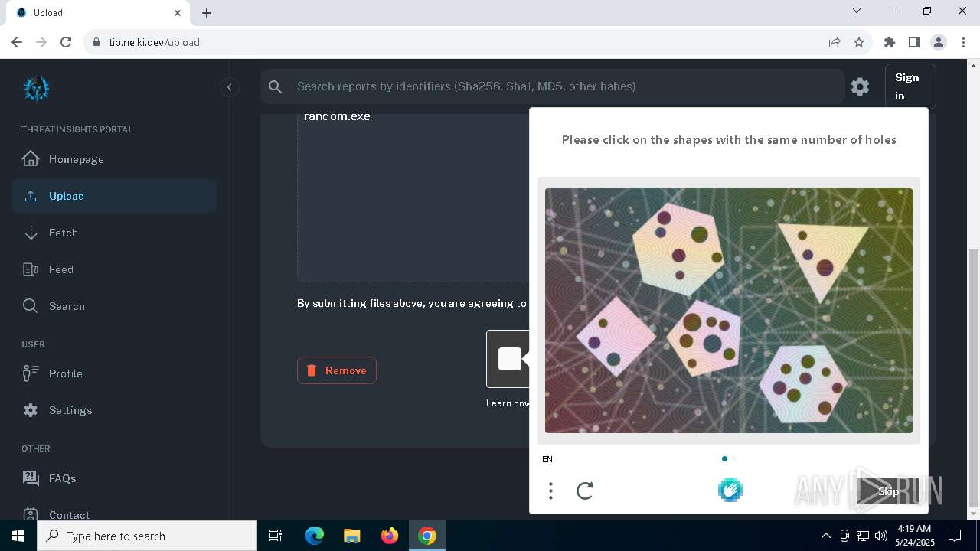Collapse the sidebar with chevron button
This screenshot has width=980, height=551.
tap(229, 87)
